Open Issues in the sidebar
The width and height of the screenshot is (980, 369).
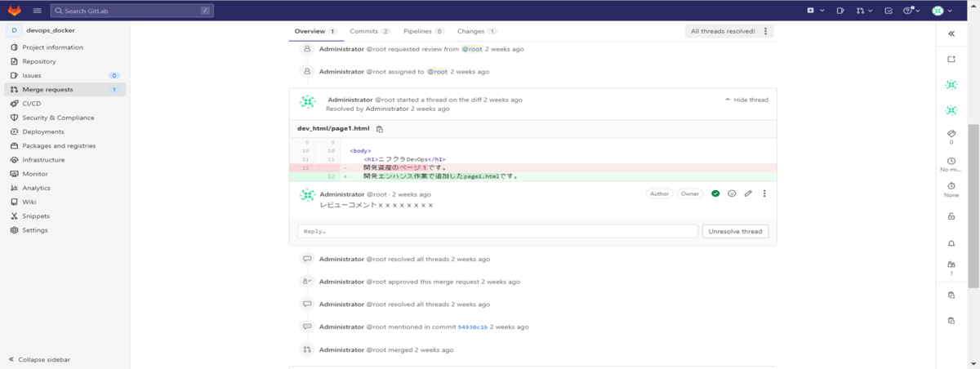click(x=32, y=75)
